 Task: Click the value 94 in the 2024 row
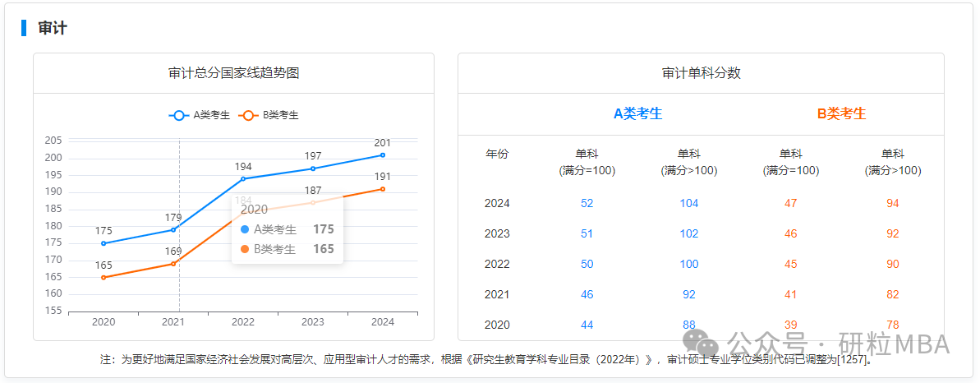point(892,203)
